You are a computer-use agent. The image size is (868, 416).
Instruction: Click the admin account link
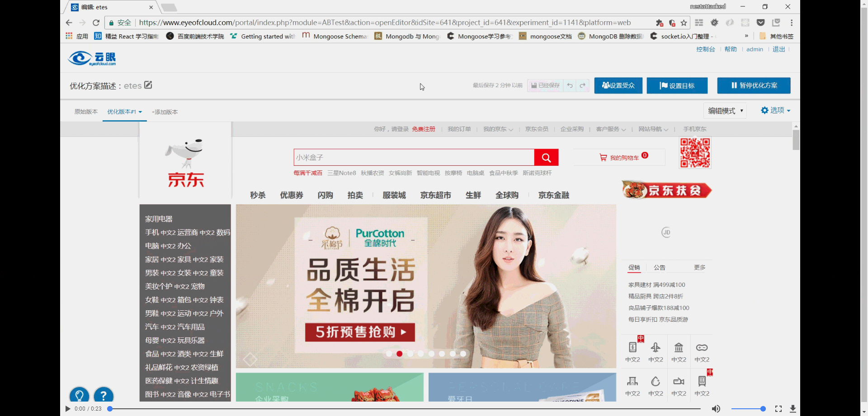pos(755,49)
